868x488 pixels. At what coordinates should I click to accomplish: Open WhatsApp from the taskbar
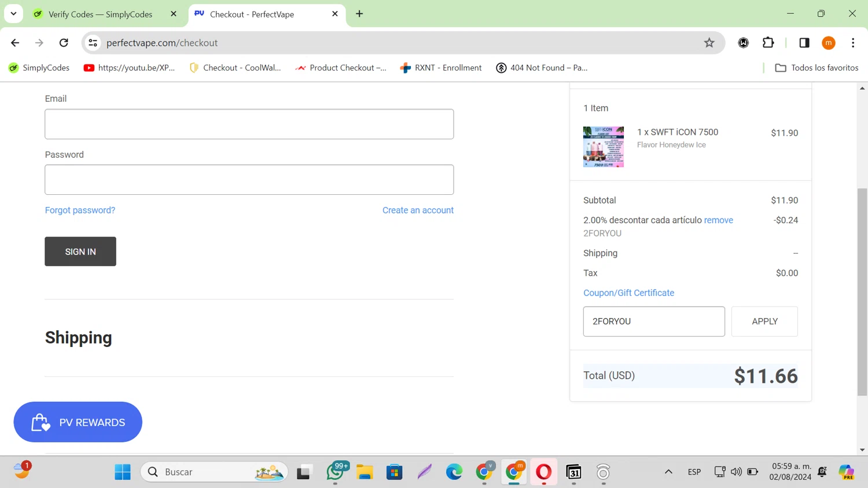click(336, 472)
